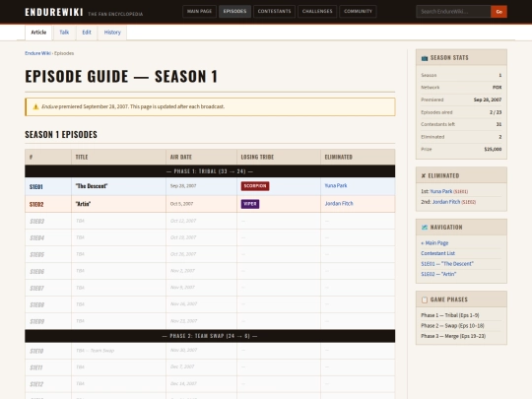Click the Air Date column header
The height and width of the screenshot is (399, 532).
[x=201, y=157]
